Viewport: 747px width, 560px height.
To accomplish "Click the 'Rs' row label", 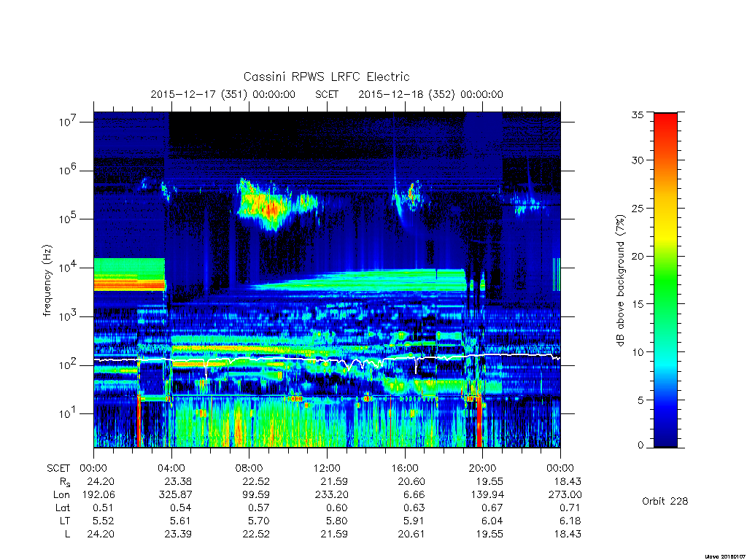I will point(65,483).
